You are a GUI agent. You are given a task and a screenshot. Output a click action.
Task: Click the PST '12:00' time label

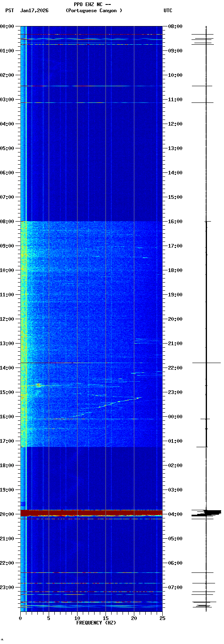tap(7, 319)
